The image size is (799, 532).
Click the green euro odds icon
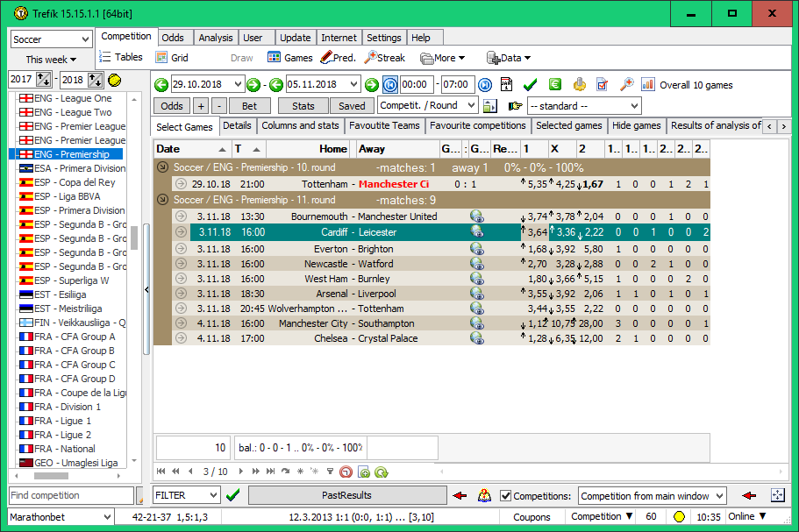click(555, 84)
